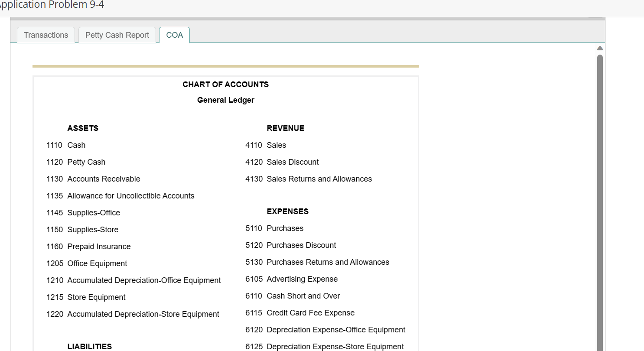This screenshot has width=644, height=351.
Task: Click the 6105 Advertising Expense account
Action: tap(292, 279)
